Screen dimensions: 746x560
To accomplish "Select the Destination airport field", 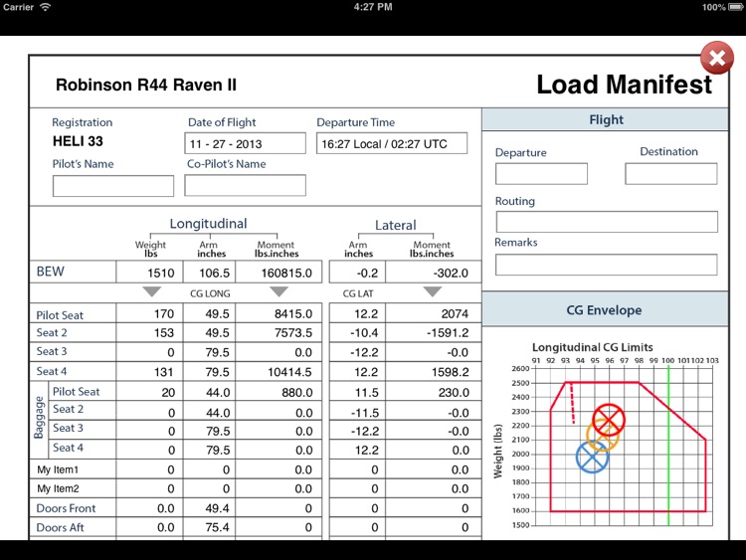I will click(x=670, y=174).
